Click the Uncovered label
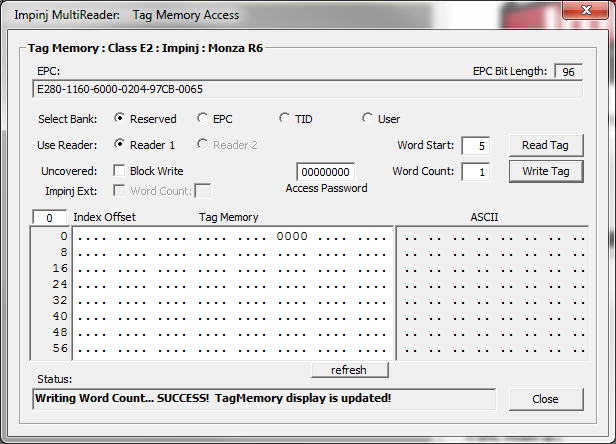The height and width of the screenshot is (444, 616). click(x=69, y=171)
